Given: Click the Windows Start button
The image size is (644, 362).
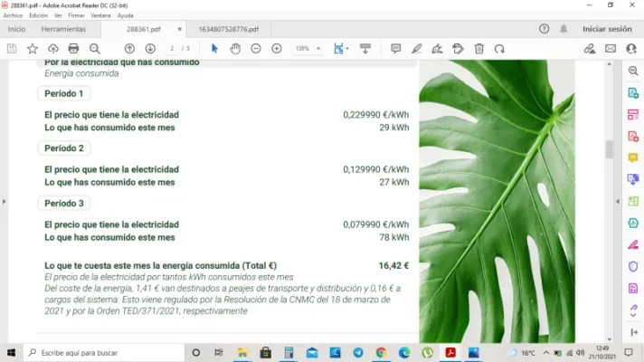Looking at the screenshot, I should [x=11, y=353].
